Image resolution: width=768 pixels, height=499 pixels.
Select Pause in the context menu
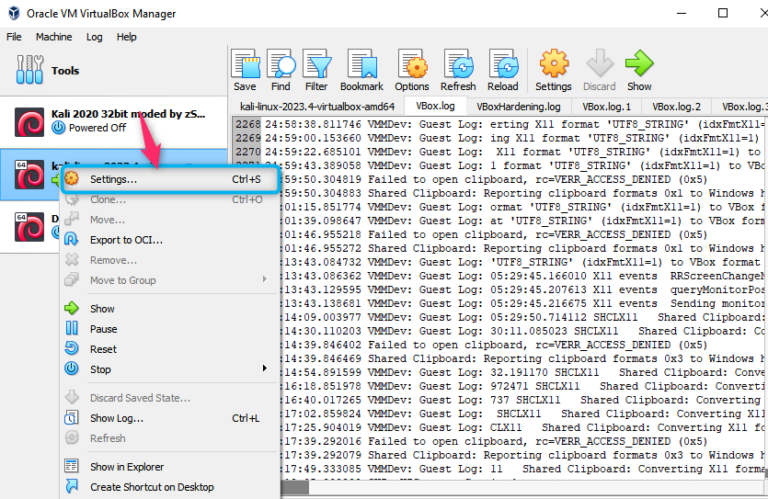pos(103,329)
